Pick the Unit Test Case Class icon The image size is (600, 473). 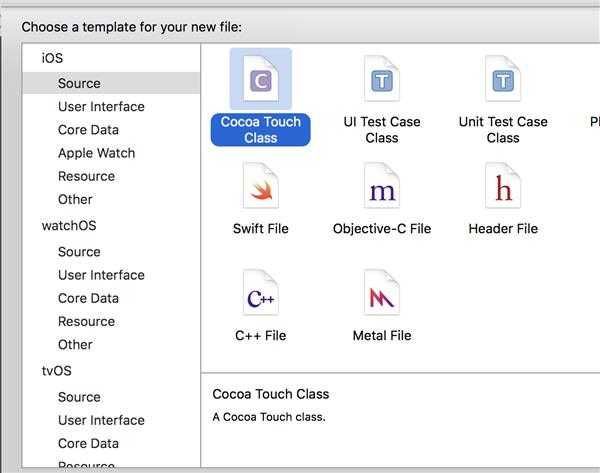click(503, 79)
